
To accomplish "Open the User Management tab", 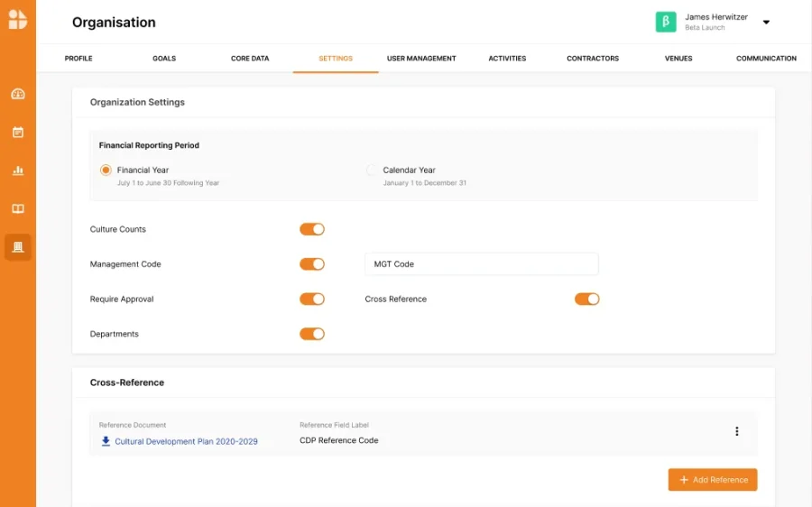I will [421, 59].
